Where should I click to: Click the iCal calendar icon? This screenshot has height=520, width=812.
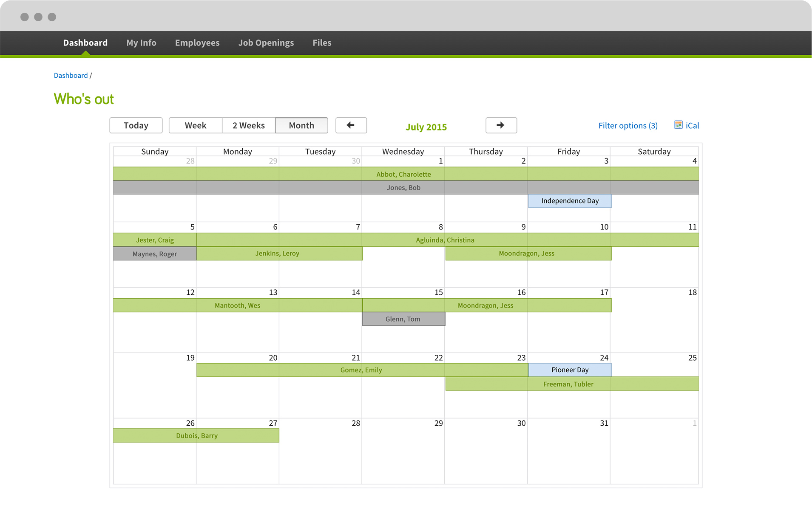pyautogui.click(x=678, y=125)
